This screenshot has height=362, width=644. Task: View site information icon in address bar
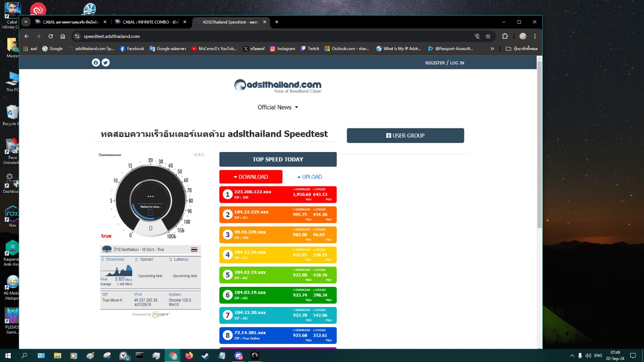click(77, 37)
